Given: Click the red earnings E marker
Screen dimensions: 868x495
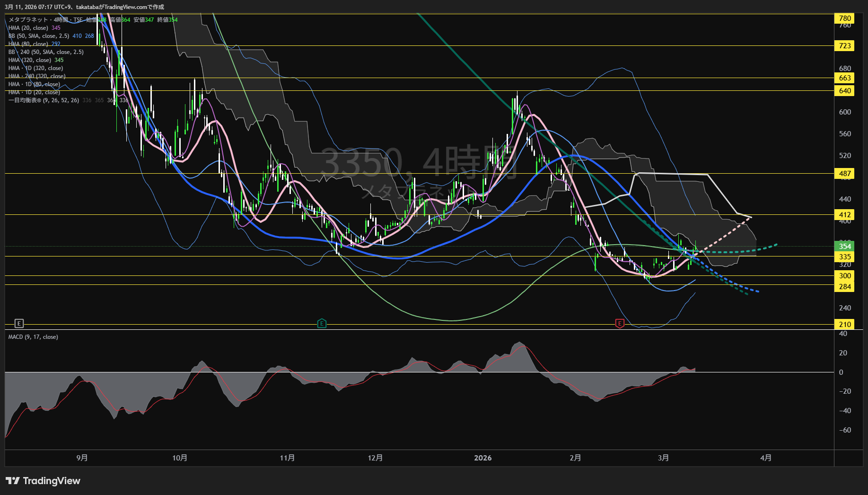Looking at the screenshot, I should point(620,324).
